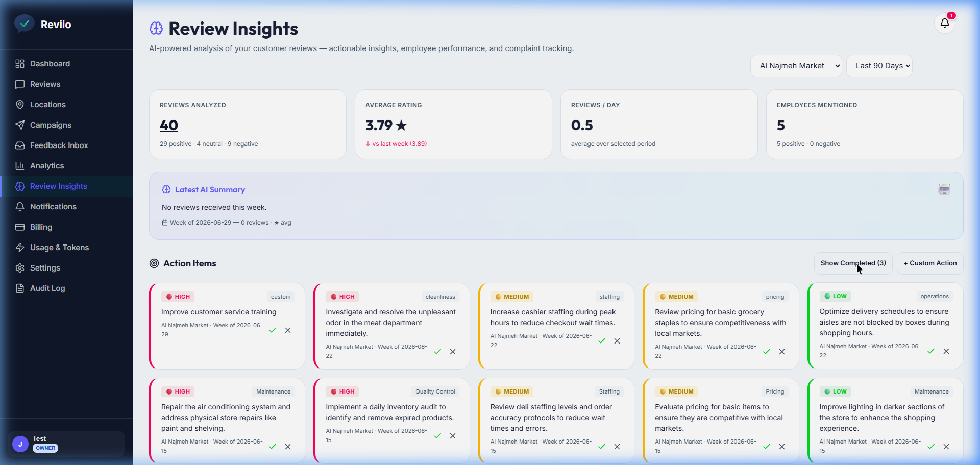Screen dimensions: 980x465
Task: Complete the deli staffing review action
Action: pyautogui.click(x=602, y=447)
